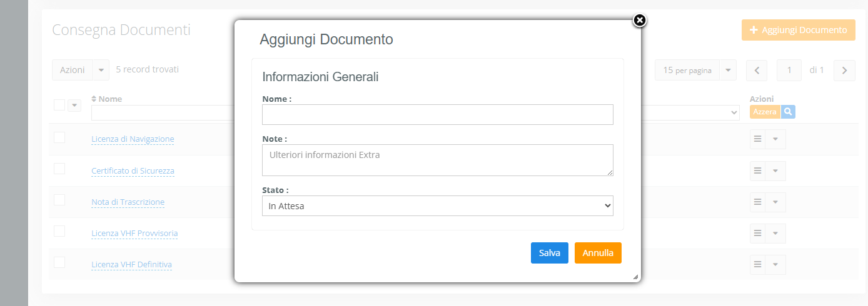Open the Stato dropdown showing In Attesa
The width and height of the screenshot is (868, 306).
[x=438, y=205]
